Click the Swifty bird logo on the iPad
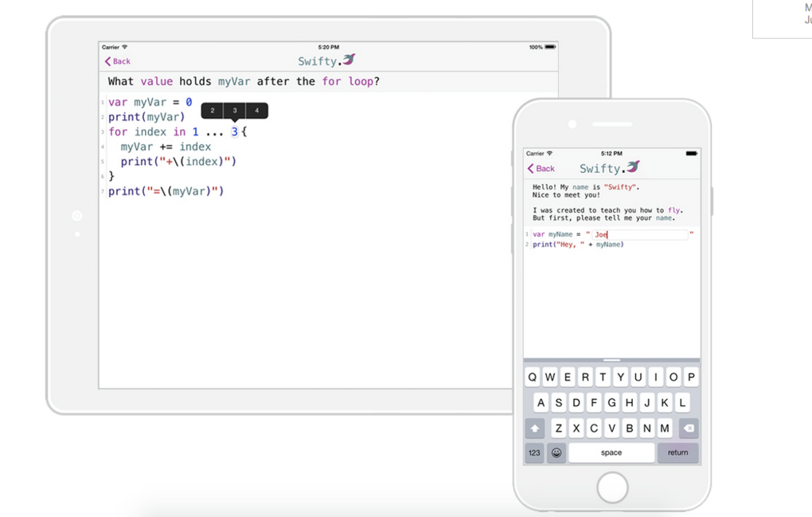The image size is (812, 517). tap(349, 60)
